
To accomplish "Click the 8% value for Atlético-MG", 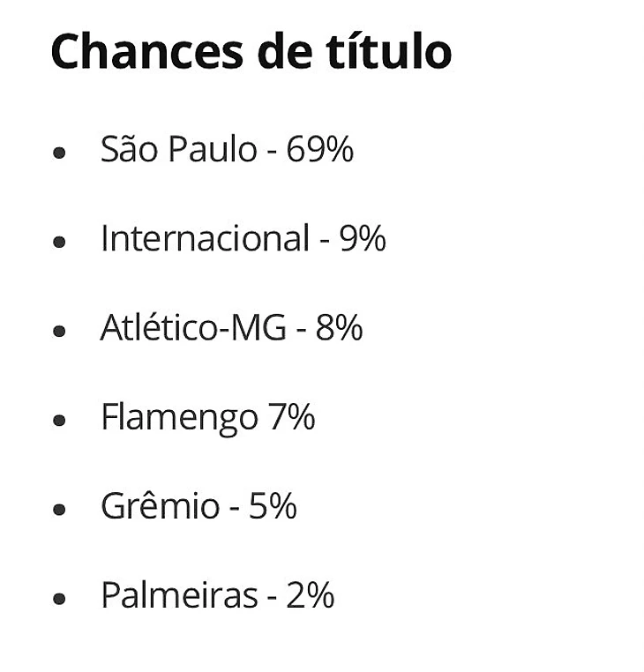I will (x=339, y=328).
